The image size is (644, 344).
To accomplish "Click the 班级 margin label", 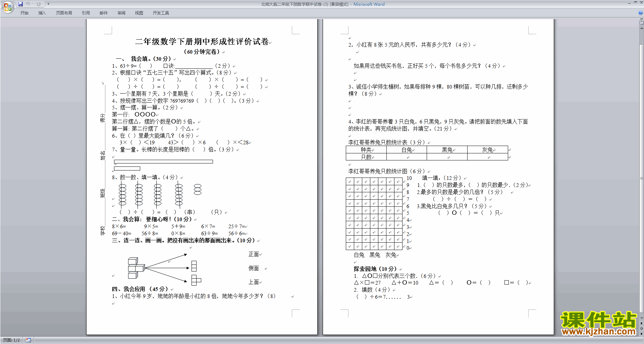I will coord(103,193).
